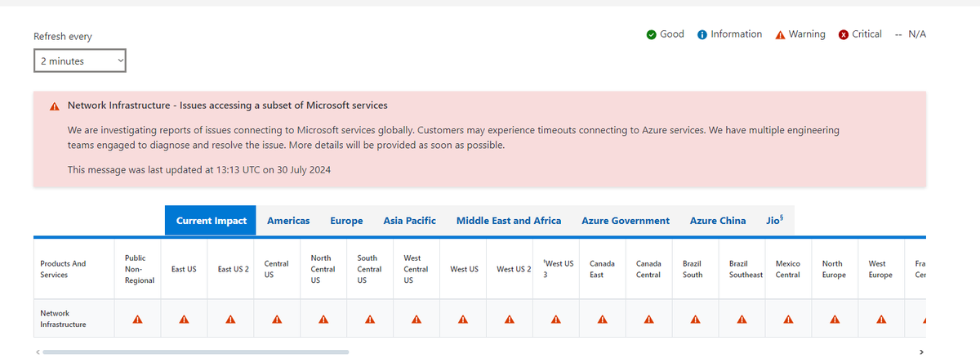Open the Azure Government tab
The image size is (980, 363).
[626, 221]
